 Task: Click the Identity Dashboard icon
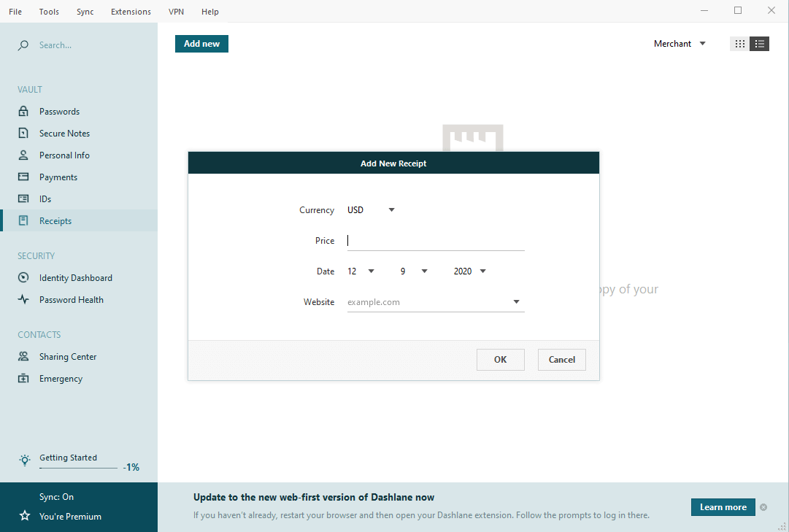tap(23, 277)
